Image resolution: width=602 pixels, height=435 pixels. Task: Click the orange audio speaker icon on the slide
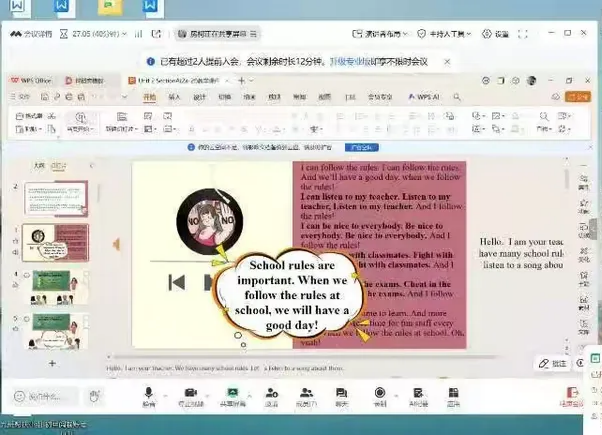coord(116,244)
